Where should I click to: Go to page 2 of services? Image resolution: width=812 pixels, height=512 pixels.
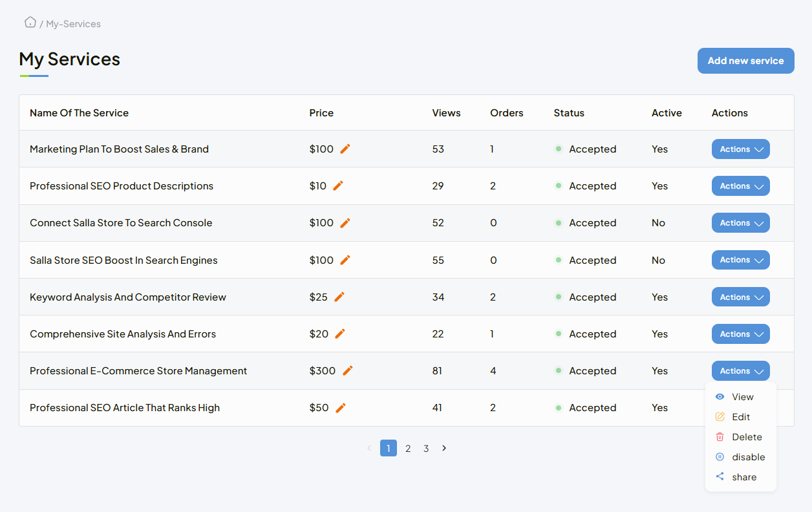click(408, 448)
